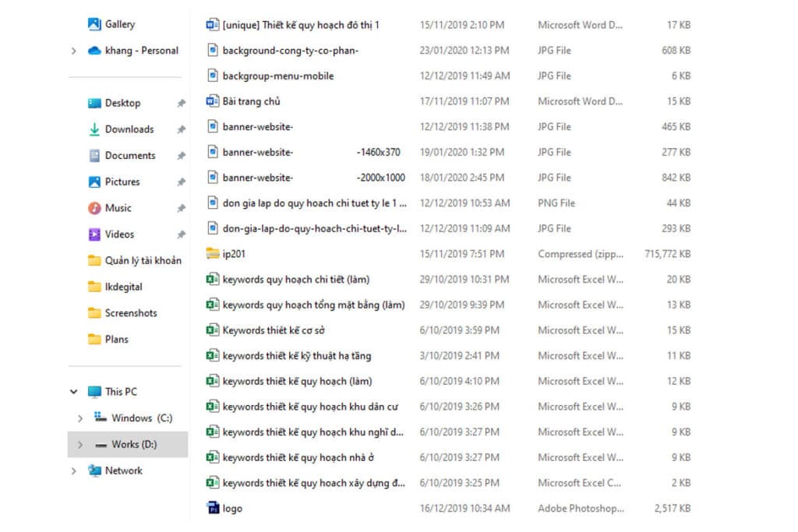Click the Word icon for [unique] Thiết kế quy hoạch

[212, 24]
